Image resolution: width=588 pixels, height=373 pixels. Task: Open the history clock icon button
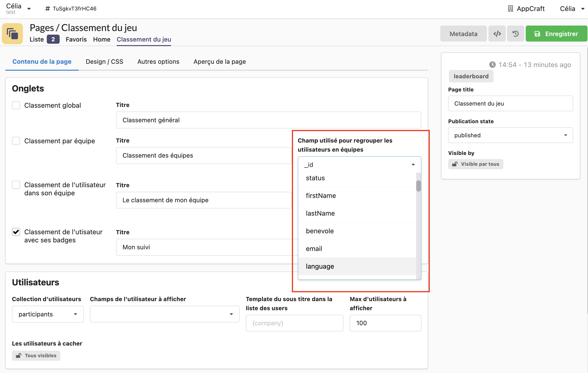515,34
